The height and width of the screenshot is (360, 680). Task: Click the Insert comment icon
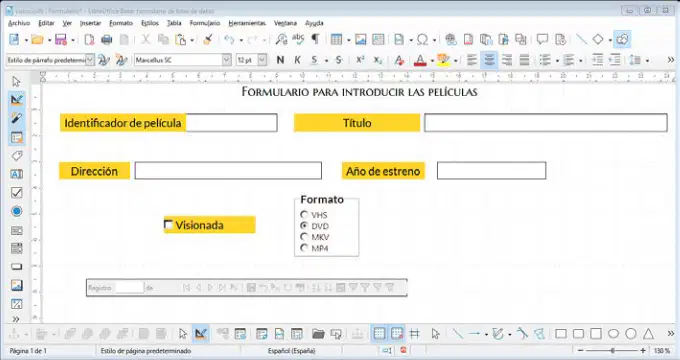(x=542, y=39)
